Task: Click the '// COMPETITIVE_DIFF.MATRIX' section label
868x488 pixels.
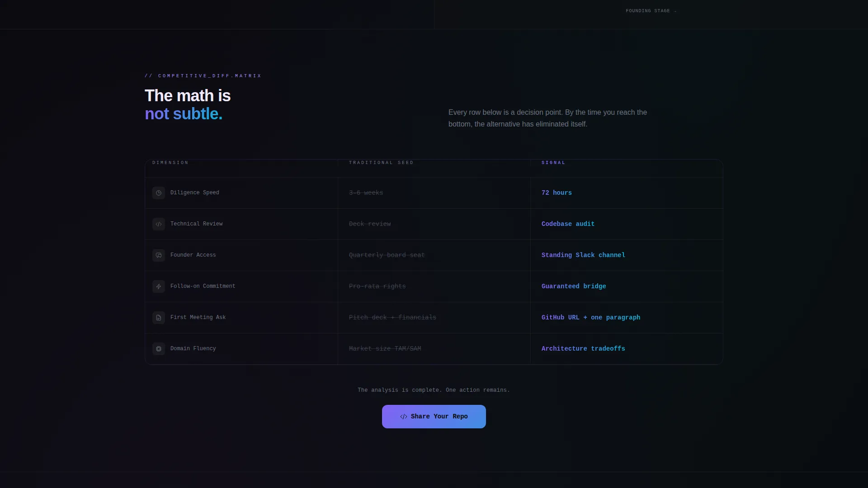Action: (x=203, y=76)
